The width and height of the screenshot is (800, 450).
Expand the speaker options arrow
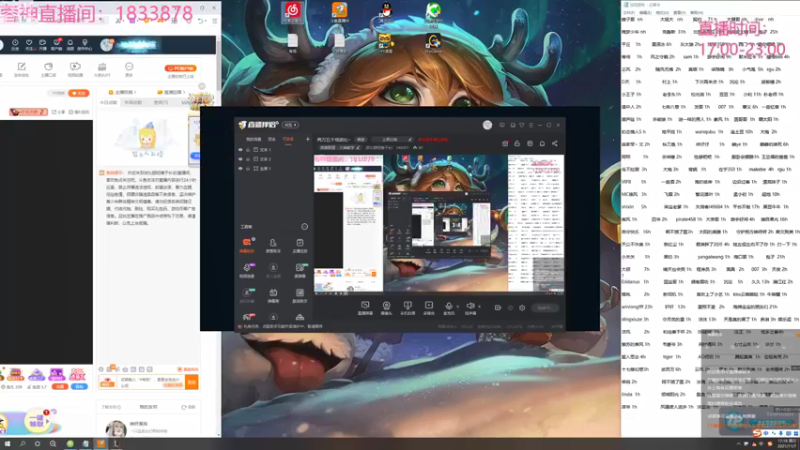pos(479,307)
